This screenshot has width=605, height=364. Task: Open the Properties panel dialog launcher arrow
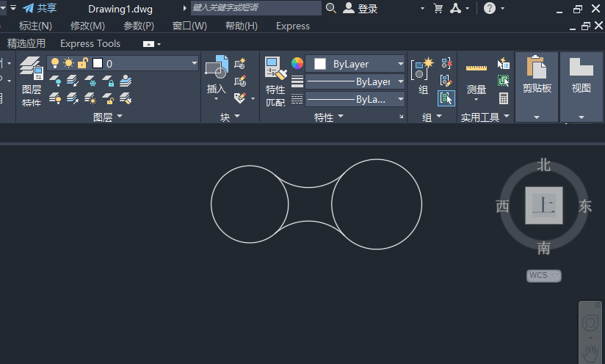pyautogui.click(x=401, y=117)
